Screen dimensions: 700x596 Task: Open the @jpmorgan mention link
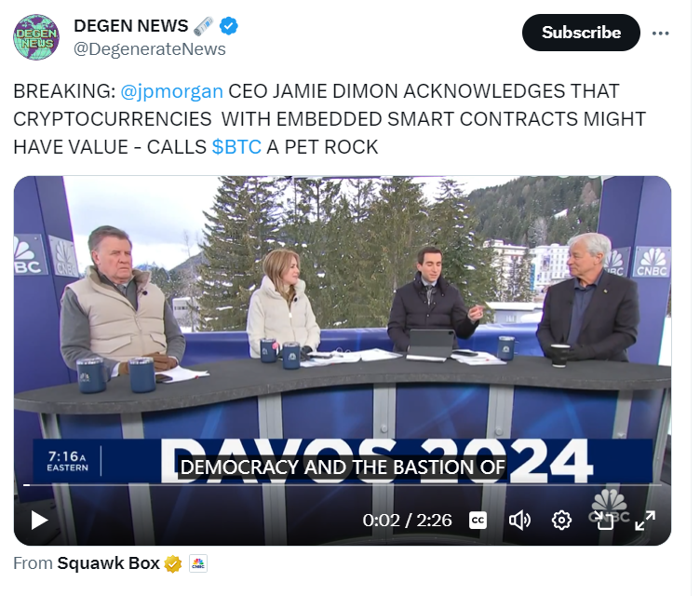point(172,91)
